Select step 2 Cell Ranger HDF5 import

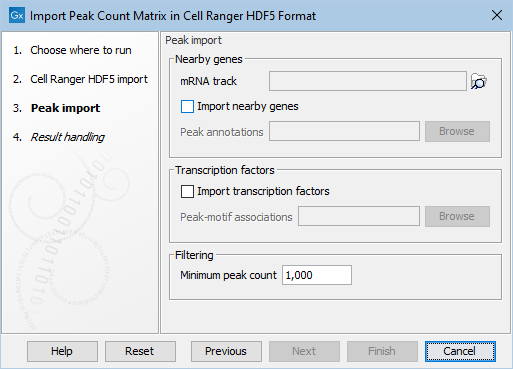click(x=80, y=79)
